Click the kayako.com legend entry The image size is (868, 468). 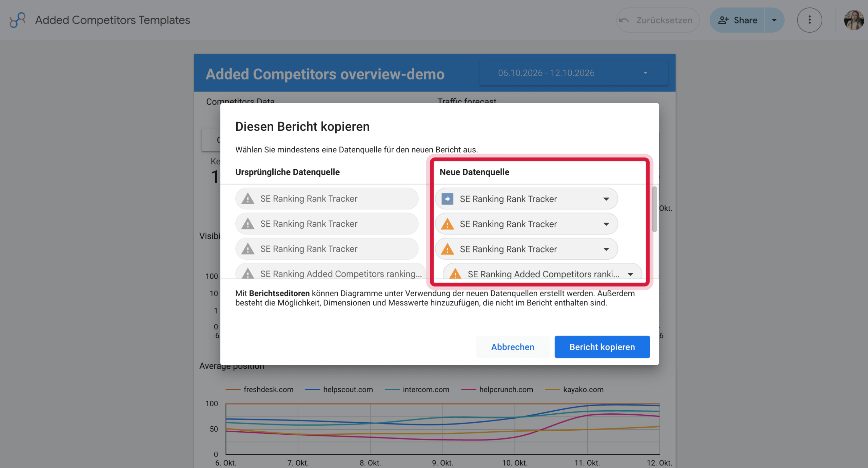tap(574, 390)
